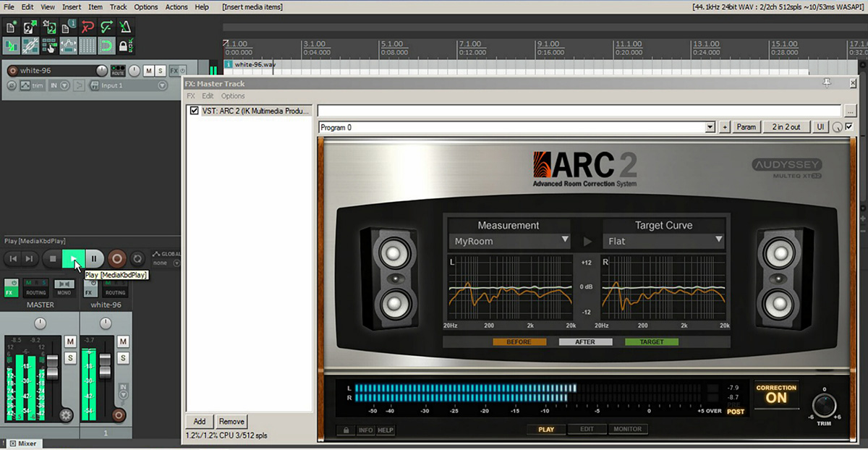This screenshot has width=868, height=450.
Task: Solo MASTER channel in mixer
Action: click(x=70, y=358)
